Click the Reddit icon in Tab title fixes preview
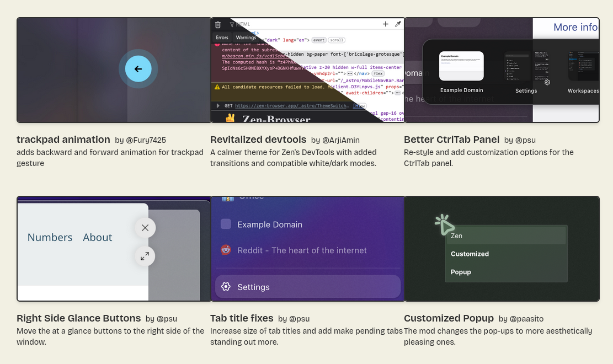Screen dimensions: 613x364 pos(226,250)
